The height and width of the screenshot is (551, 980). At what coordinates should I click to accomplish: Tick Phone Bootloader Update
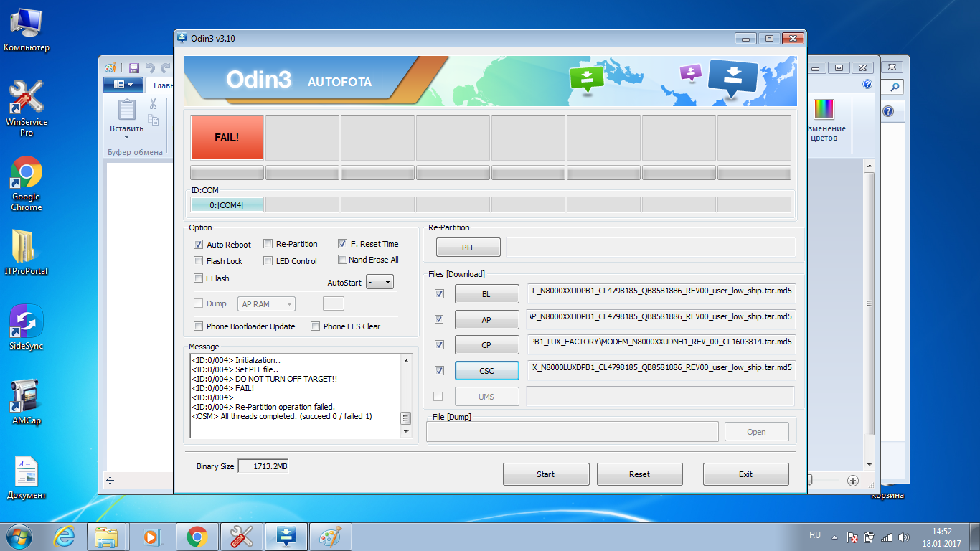tap(199, 326)
